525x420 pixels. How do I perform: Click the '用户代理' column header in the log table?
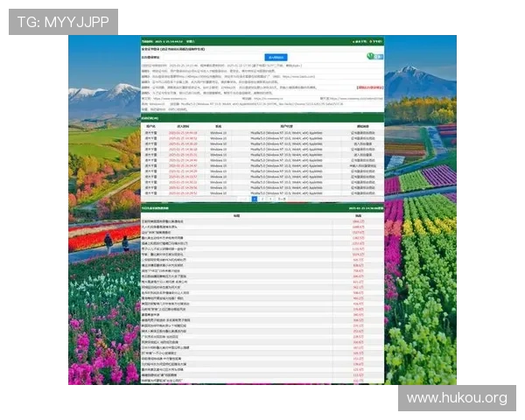click(x=287, y=126)
